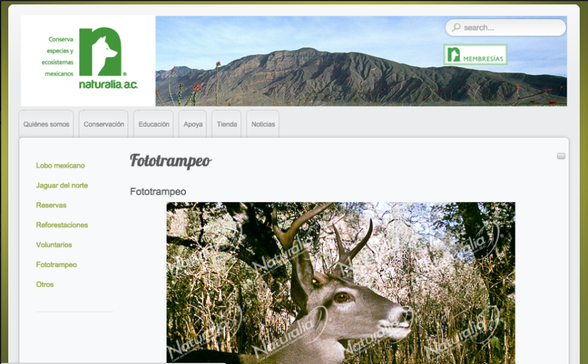The width and height of the screenshot is (588, 364).
Task: Open the Lobo mexicano sidebar link
Action: [61, 166]
